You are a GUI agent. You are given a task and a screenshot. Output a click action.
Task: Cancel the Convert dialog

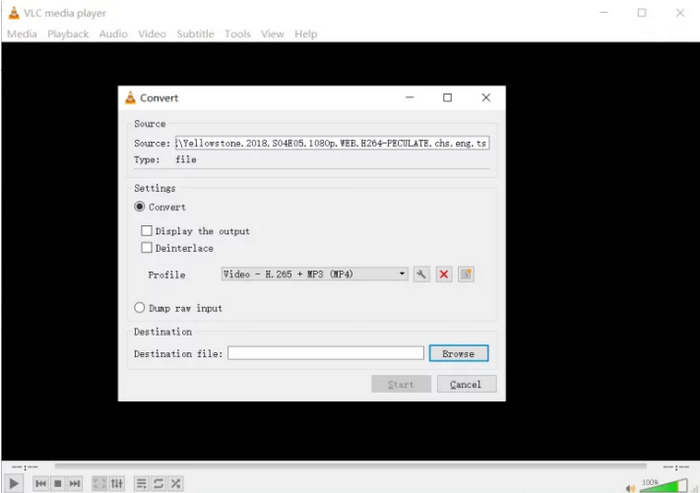click(466, 384)
